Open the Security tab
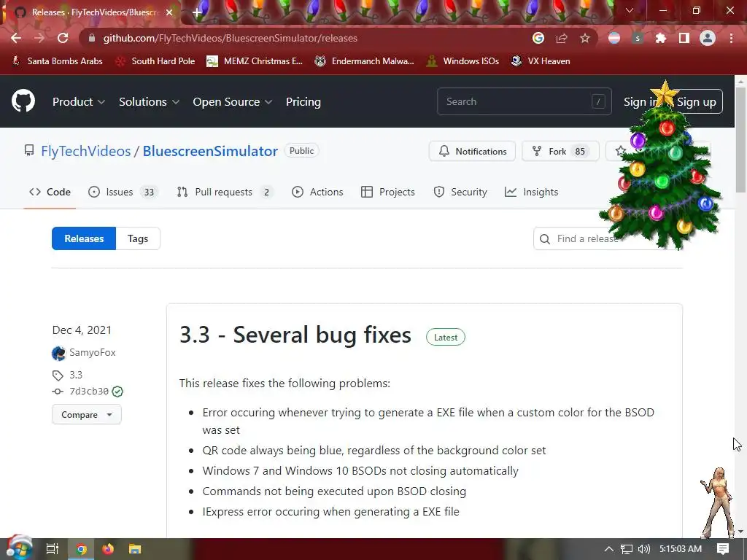The width and height of the screenshot is (747, 560). pos(460,192)
